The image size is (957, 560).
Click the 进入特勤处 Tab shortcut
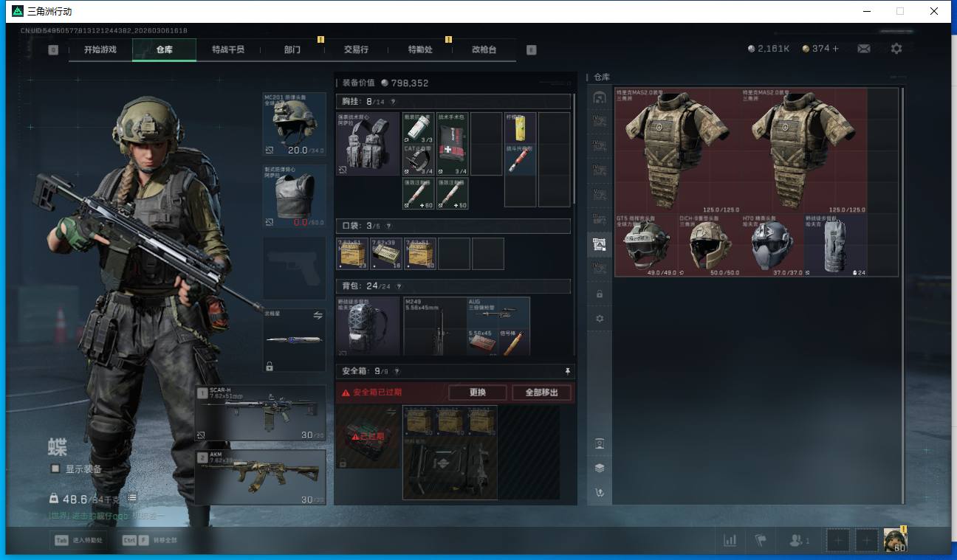tap(80, 540)
